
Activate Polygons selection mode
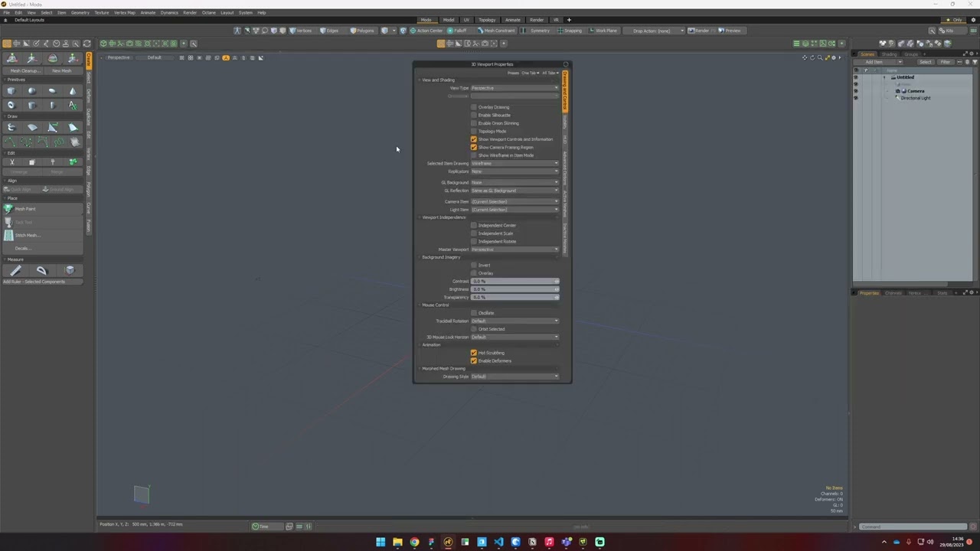click(x=362, y=31)
